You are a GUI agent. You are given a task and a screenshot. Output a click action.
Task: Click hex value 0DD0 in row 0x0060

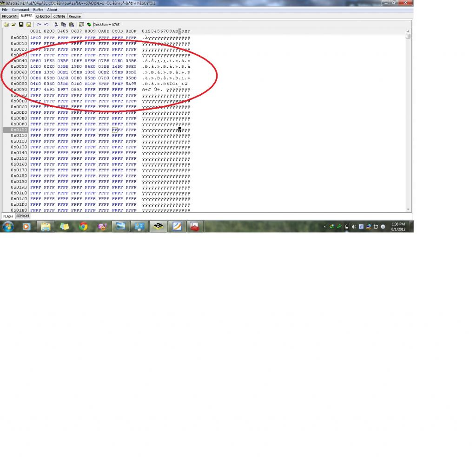click(131, 72)
